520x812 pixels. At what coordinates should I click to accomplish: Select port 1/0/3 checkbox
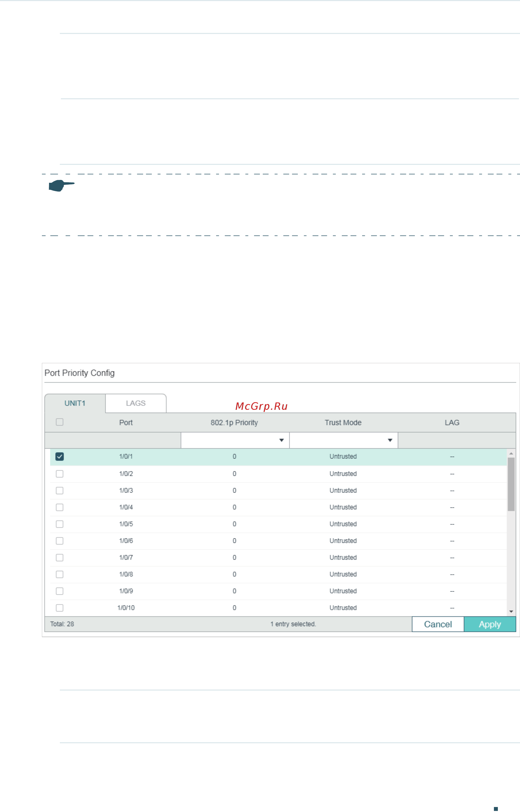coord(59,490)
